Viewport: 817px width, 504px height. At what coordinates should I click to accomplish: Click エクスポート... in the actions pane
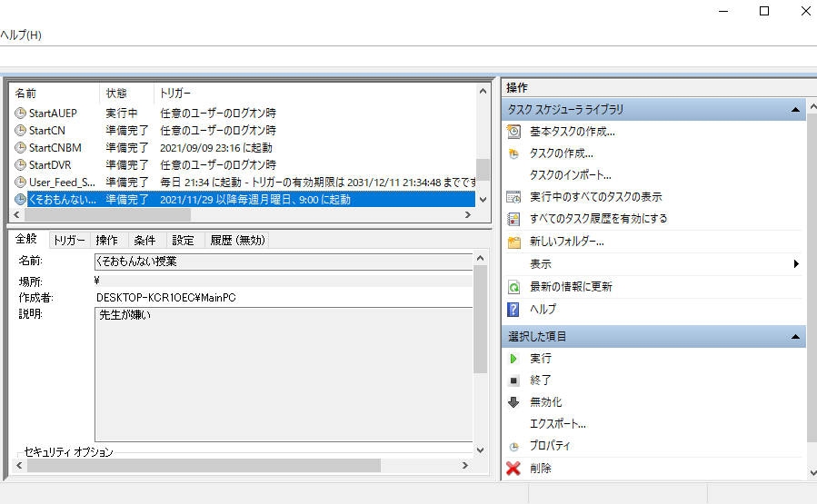click(557, 424)
